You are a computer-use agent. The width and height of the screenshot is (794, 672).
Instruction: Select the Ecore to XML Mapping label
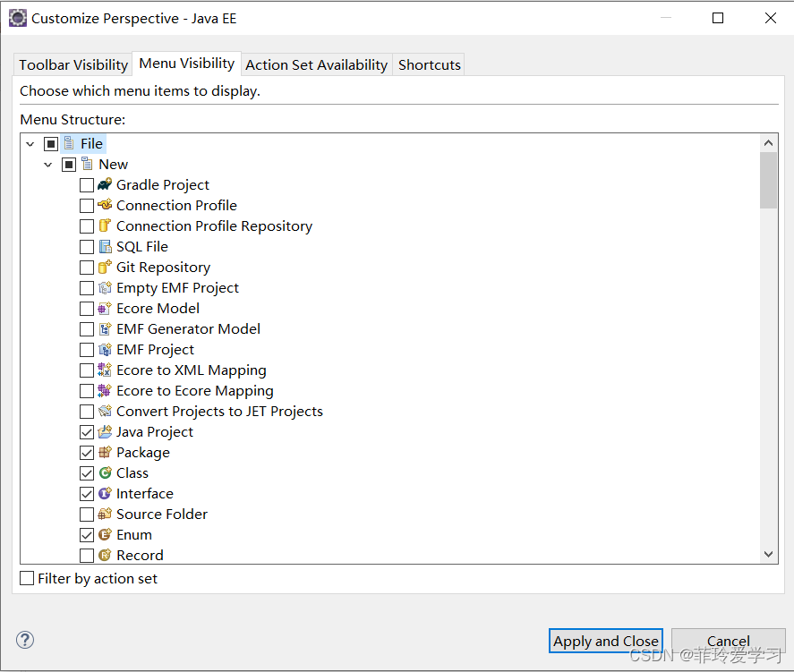click(191, 370)
